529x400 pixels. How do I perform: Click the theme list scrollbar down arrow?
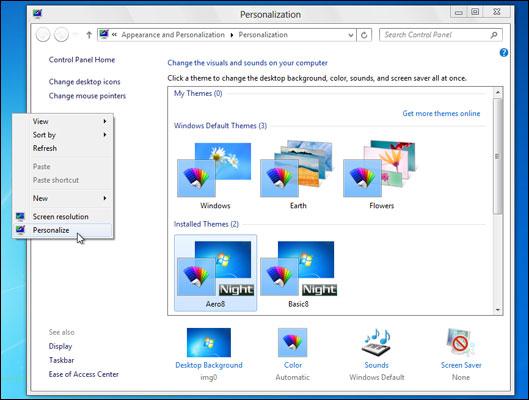click(498, 310)
